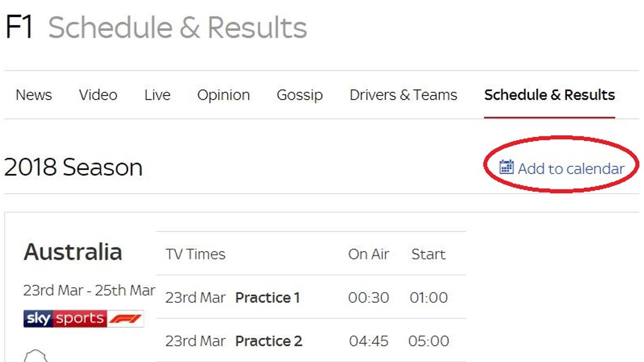Open the News section
The height and width of the screenshot is (362, 644).
33,95
